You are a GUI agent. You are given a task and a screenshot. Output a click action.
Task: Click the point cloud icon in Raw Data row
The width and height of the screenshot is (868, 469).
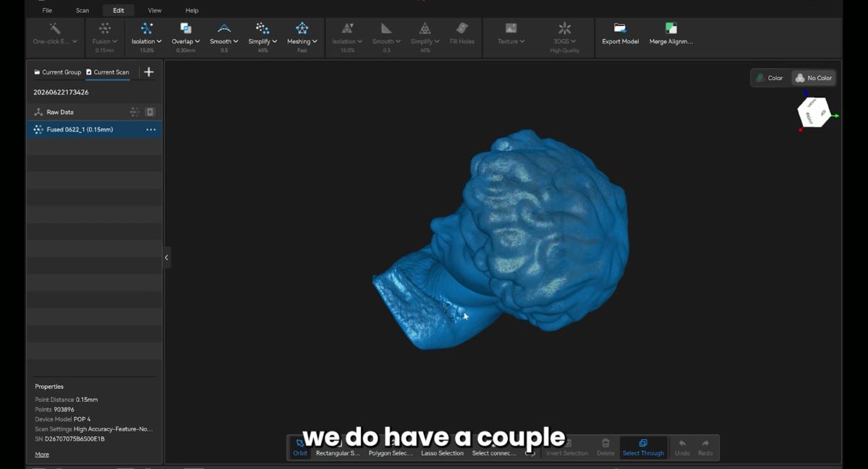135,112
